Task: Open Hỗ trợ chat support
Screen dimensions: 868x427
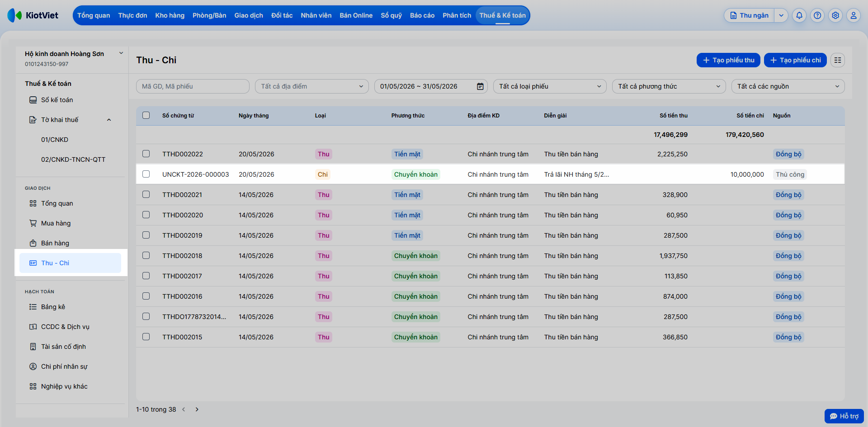Action: click(844, 416)
